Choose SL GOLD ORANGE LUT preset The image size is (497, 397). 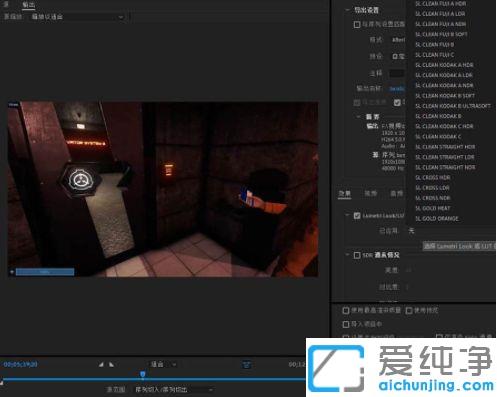point(437,218)
